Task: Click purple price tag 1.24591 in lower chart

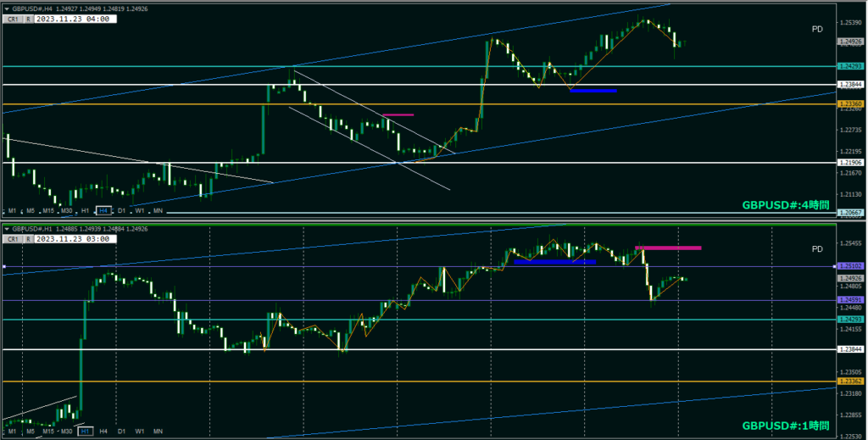Action: 850,300
